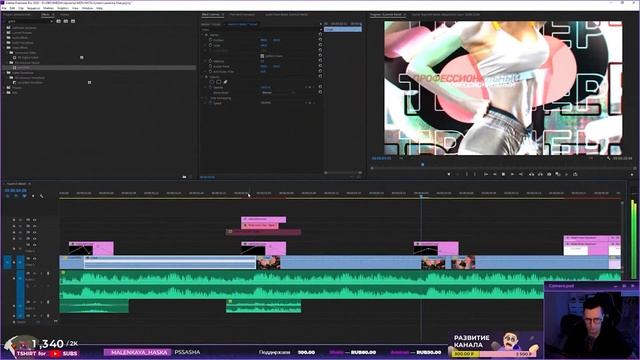Screen dimensions: 640x360
Task: Create a 4-point polygon mask for Opacity
Action: click(x=219, y=82)
